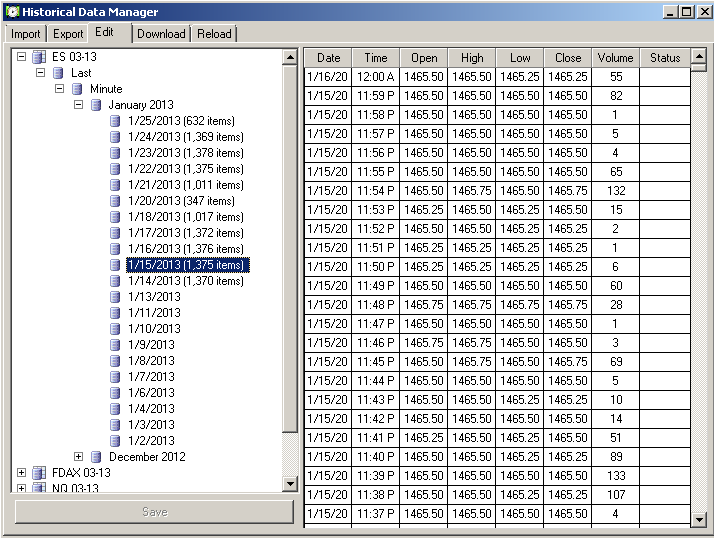Click the icon beside 1/17/2013 (1,372 items)
This screenshot has height=538, width=714.
click(116, 232)
